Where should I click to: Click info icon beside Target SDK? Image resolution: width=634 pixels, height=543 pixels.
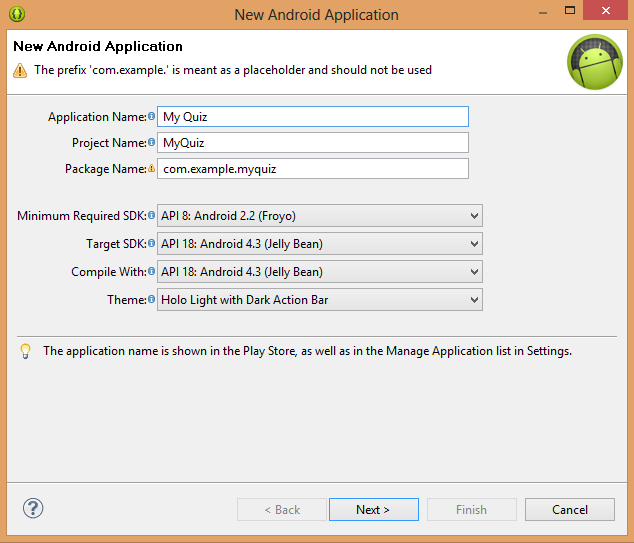pyautogui.click(x=151, y=243)
